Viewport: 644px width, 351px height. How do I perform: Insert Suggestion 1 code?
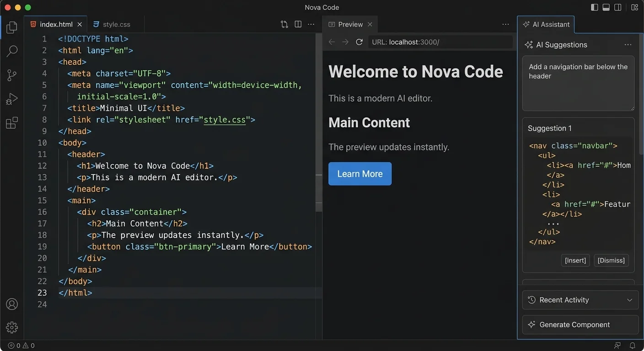coord(575,261)
